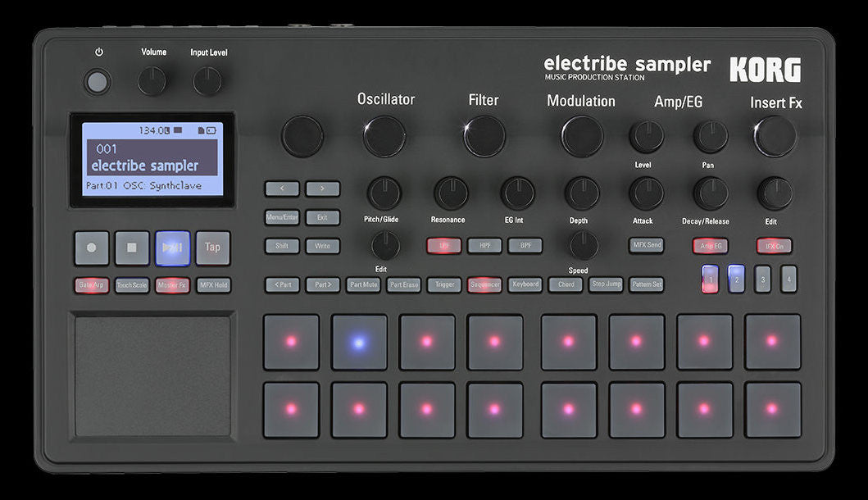Hold the Shift button
The height and width of the screenshot is (500, 868).
click(282, 246)
